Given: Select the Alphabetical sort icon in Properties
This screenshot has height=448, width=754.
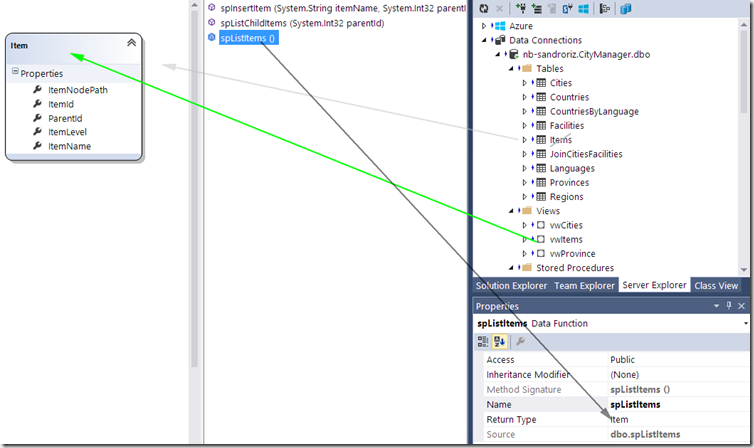Looking at the screenshot, I should [x=499, y=341].
